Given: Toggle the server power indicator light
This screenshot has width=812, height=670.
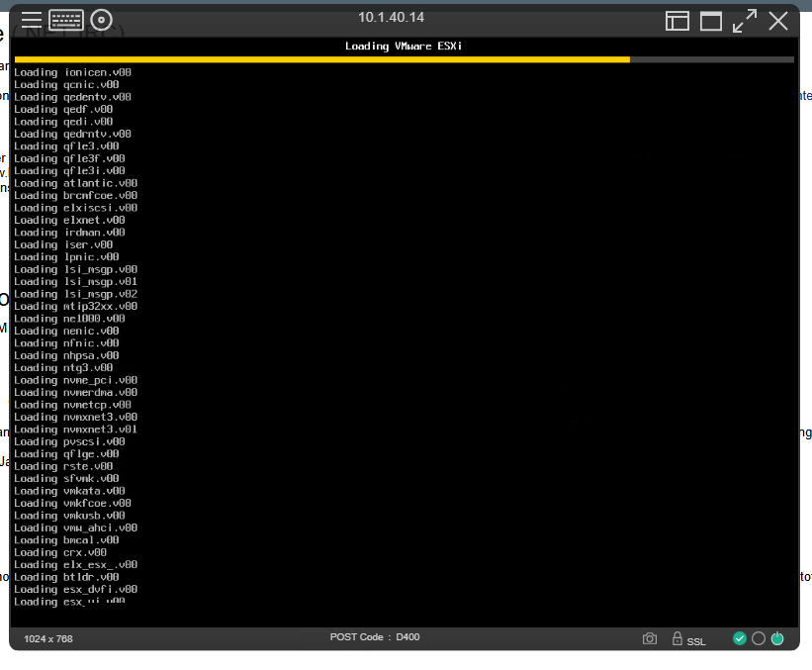Looking at the screenshot, I should 777,638.
